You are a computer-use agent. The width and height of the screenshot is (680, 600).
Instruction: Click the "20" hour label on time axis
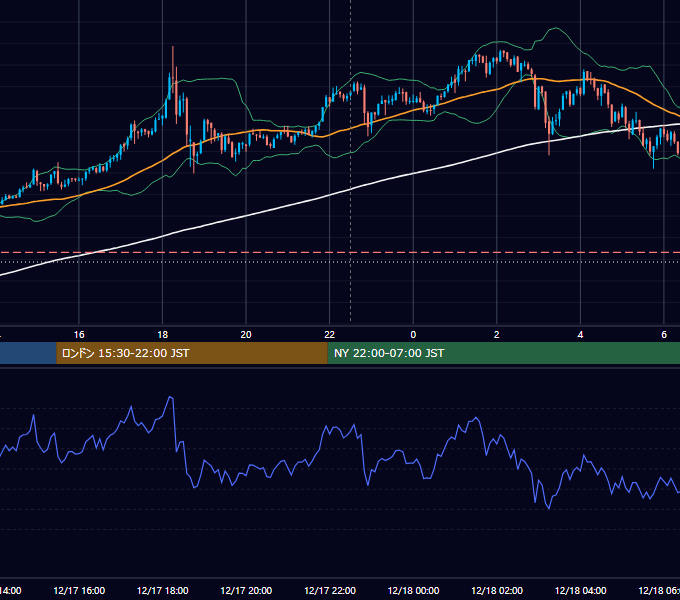pyautogui.click(x=246, y=334)
